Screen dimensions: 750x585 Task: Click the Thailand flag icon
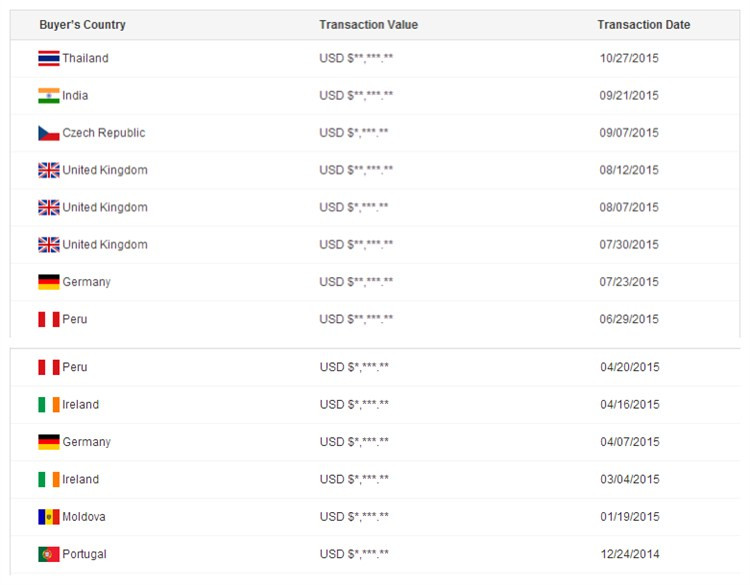tap(49, 58)
